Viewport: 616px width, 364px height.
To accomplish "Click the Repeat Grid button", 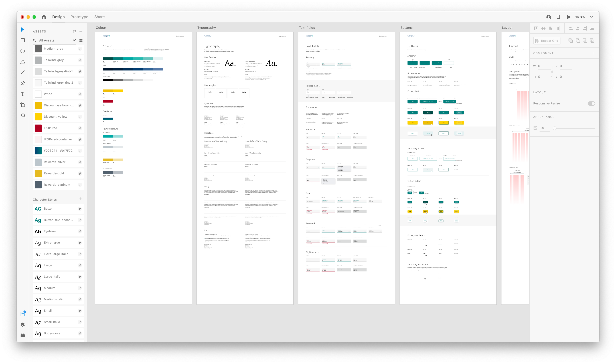I will [547, 41].
